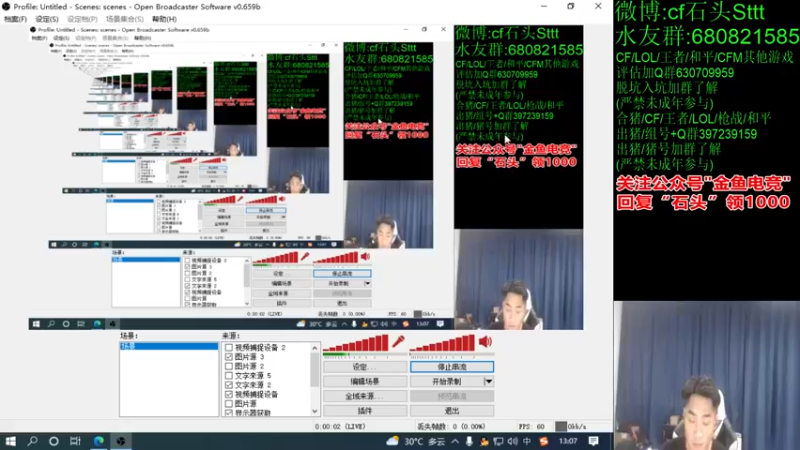Adjust the desktop audio volume bar meter

tap(443, 343)
